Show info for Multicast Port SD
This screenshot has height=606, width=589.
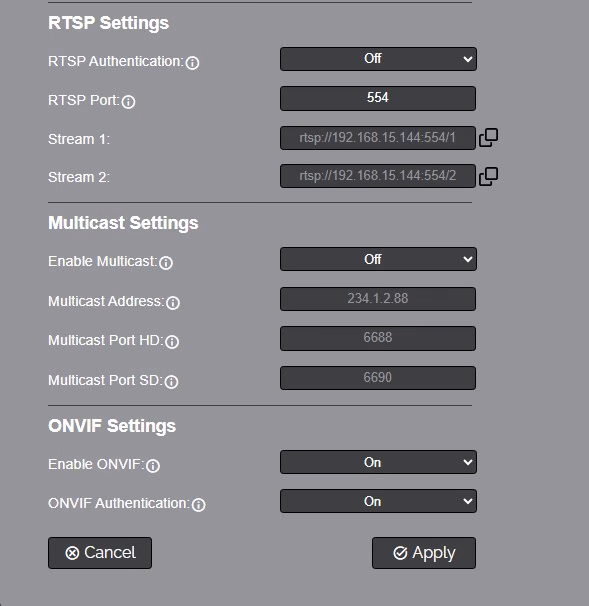pyautogui.click(x=171, y=382)
